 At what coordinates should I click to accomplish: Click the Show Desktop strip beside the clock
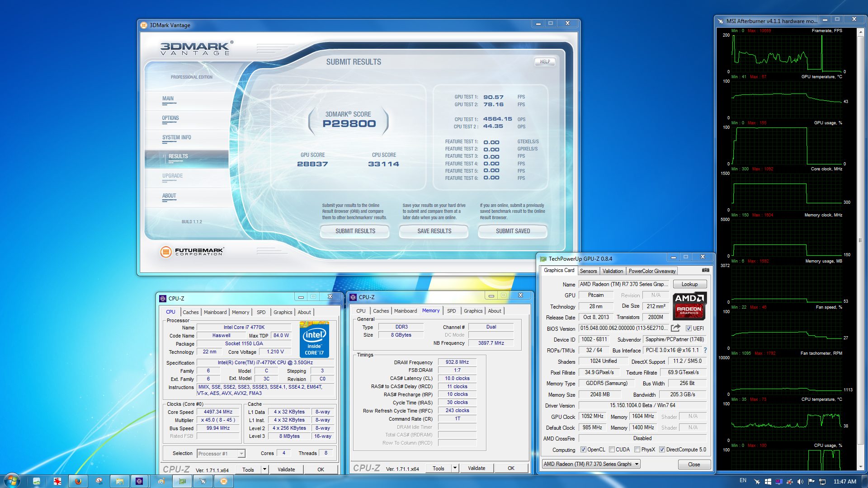[864, 481]
